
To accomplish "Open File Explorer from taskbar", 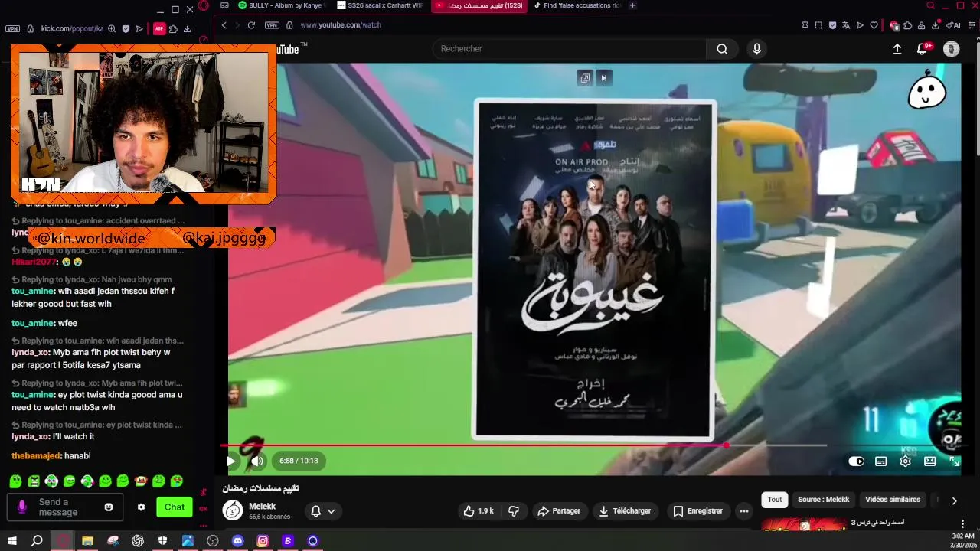I will 87,541.
